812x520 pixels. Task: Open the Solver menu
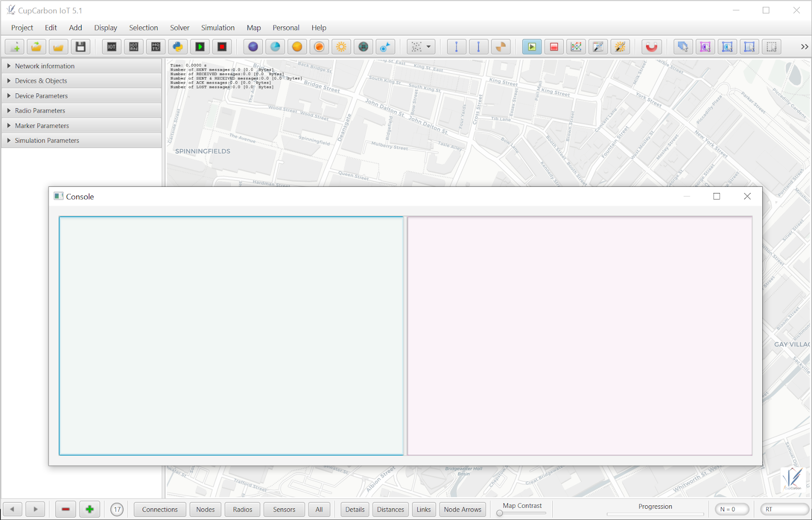pos(180,28)
